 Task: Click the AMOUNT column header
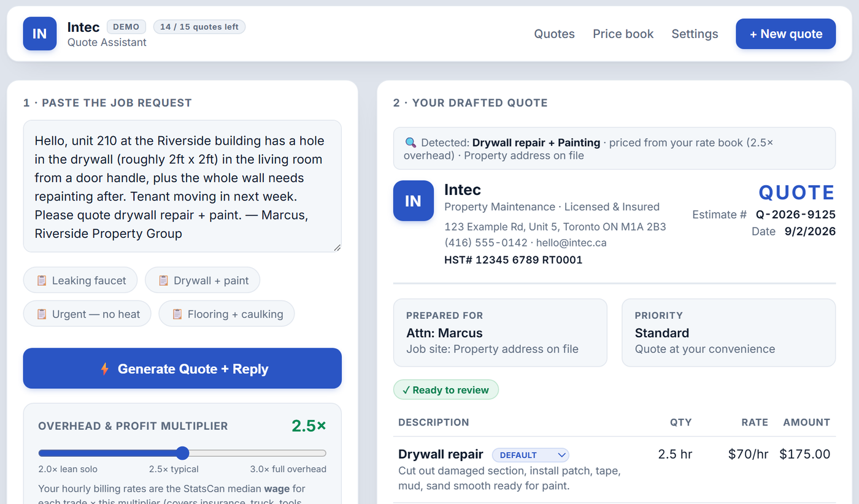click(x=806, y=422)
